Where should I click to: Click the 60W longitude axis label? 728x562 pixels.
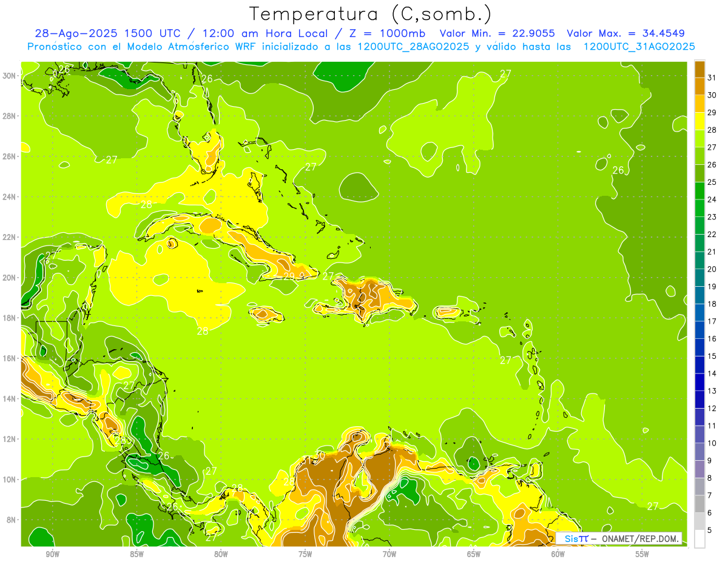[558, 554]
